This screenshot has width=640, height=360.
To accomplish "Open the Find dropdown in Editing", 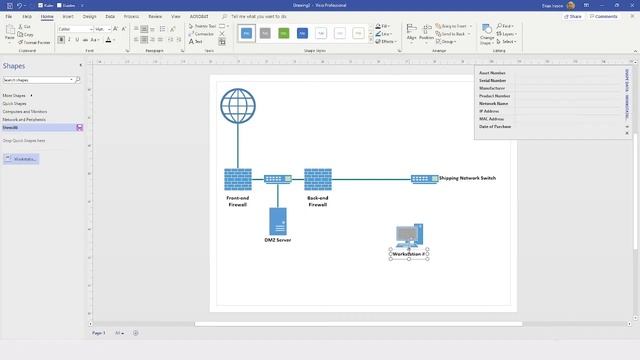I will click(505, 26).
